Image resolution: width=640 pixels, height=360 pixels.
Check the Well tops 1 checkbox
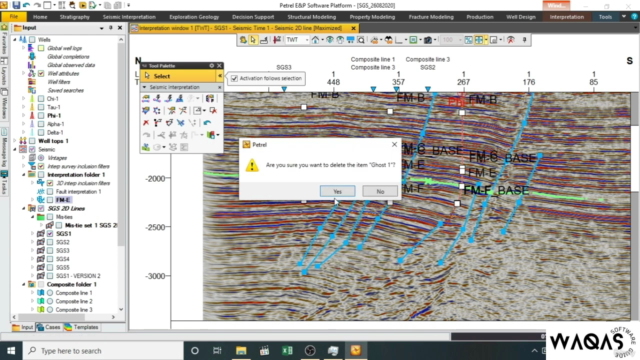coord(32,141)
